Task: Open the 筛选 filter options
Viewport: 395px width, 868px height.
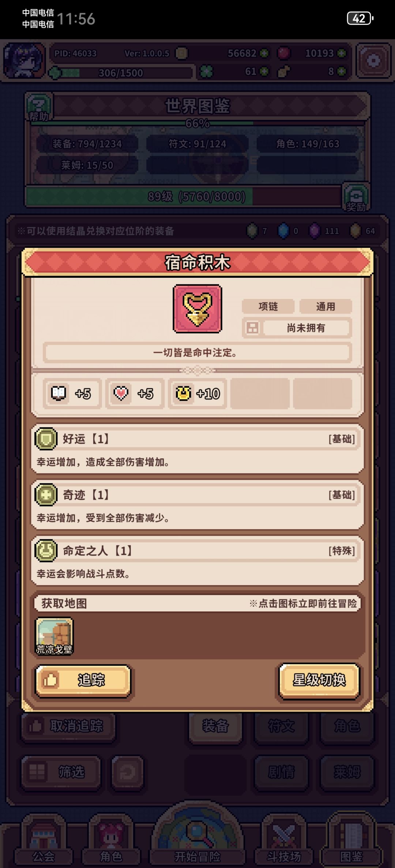Action: 61,772
